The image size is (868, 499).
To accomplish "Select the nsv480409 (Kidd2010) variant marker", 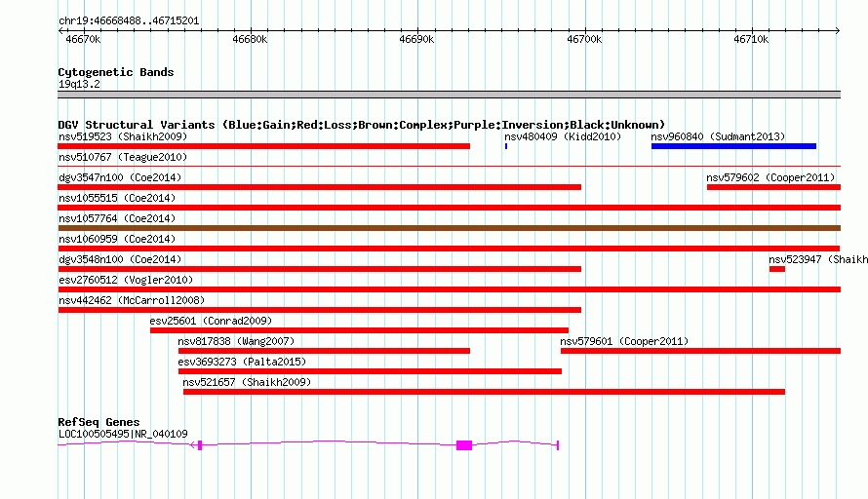I will coord(506,146).
